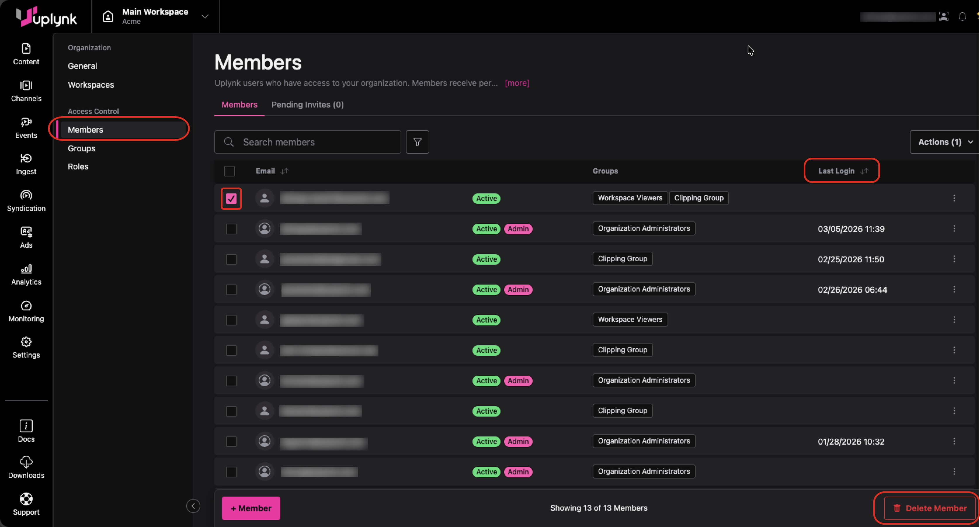Click the [more] description link
This screenshot has height=527, width=980.
517,83
